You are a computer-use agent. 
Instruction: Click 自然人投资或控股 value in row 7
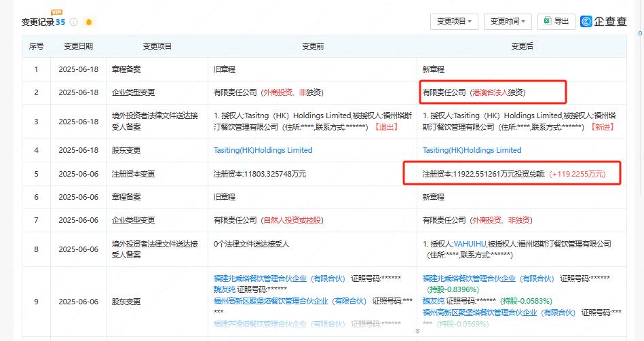pos(292,220)
